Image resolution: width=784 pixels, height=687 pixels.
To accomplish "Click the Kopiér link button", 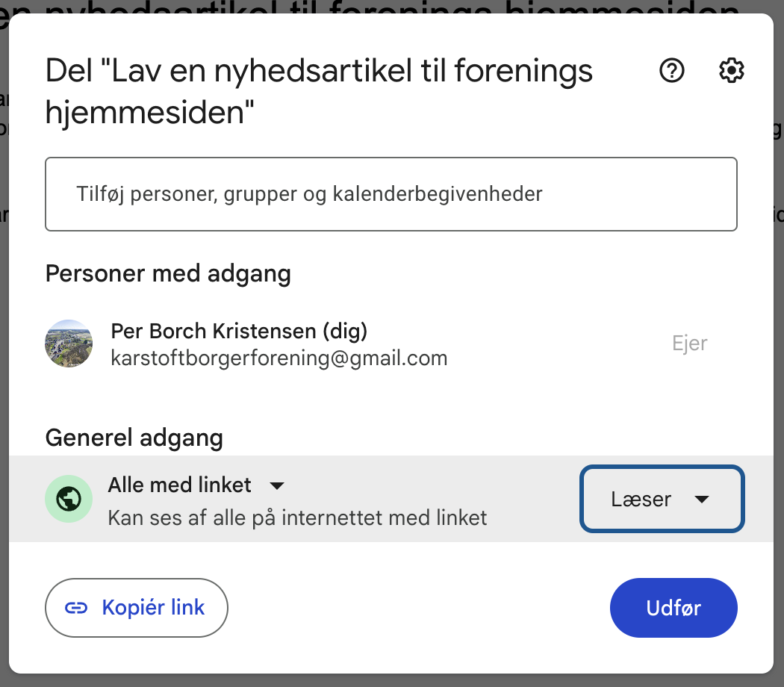I will coord(137,608).
